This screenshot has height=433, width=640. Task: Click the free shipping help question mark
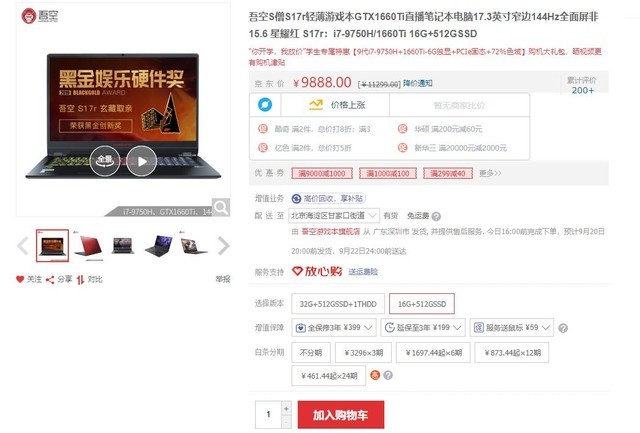pyautogui.click(x=436, y=216)
